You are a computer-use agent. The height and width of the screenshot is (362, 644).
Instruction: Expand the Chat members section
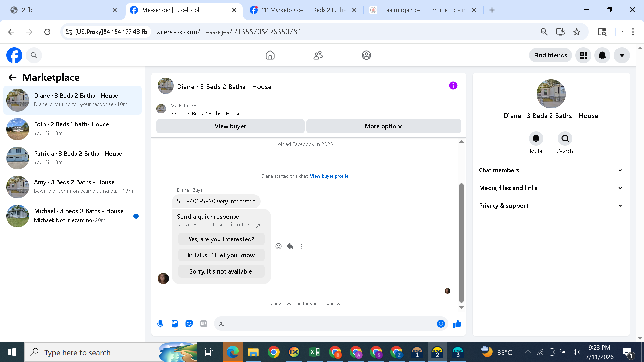click(x=551, y=170)
